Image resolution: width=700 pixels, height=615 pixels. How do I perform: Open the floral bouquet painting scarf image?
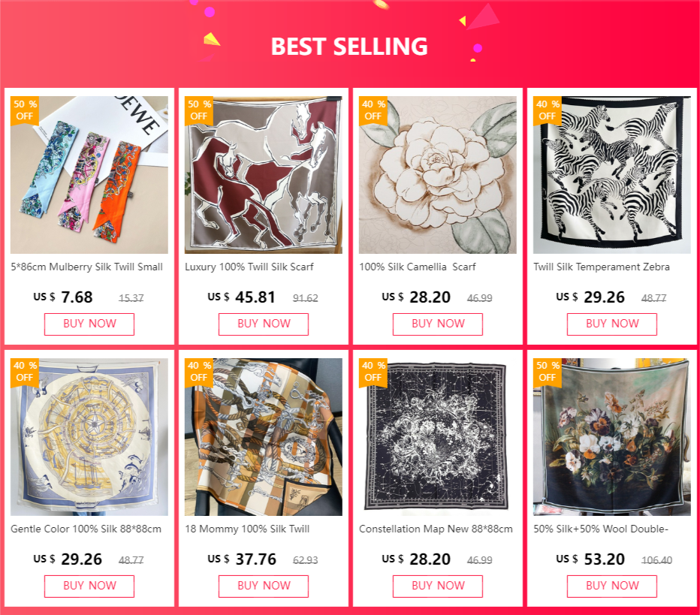tap(612, 437)
